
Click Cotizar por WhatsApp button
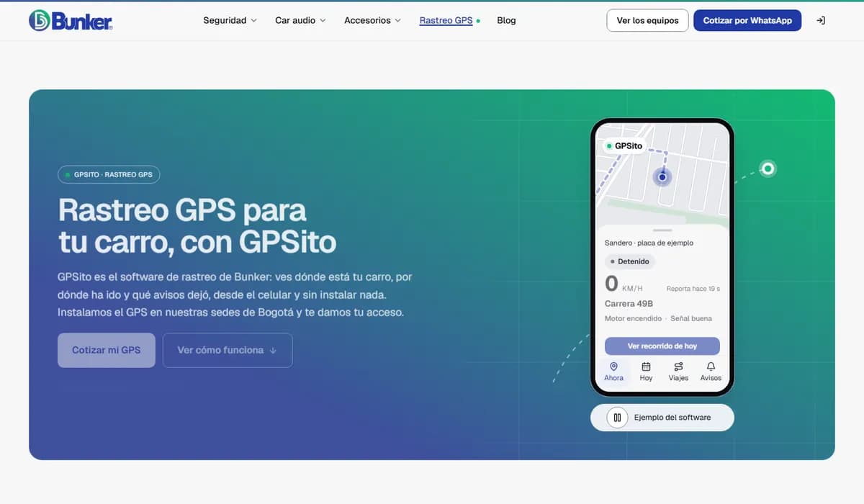(747, 20)
